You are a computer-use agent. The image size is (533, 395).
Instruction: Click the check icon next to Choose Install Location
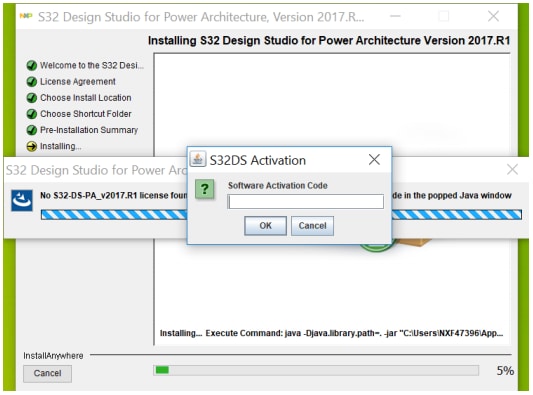point(32,98)
